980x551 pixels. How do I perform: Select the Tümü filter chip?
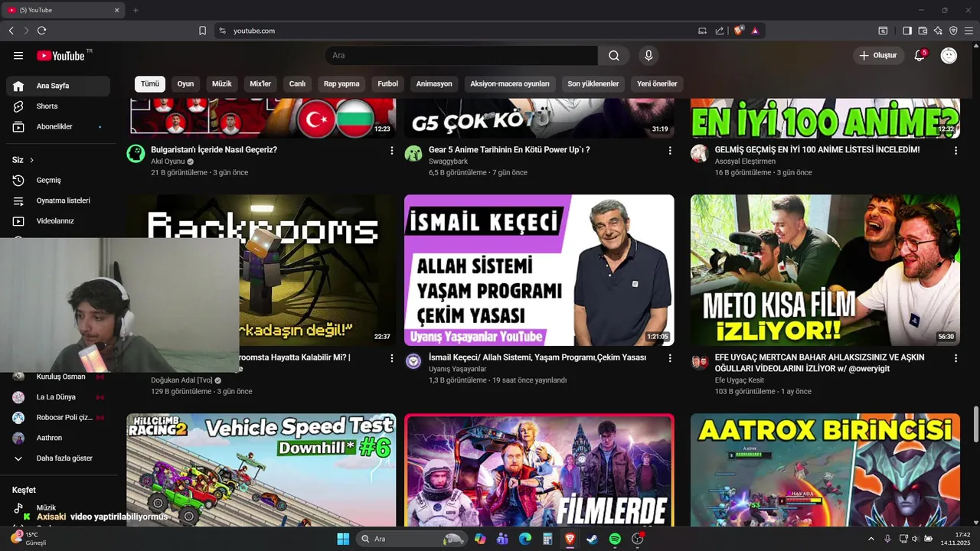(150, 84)
